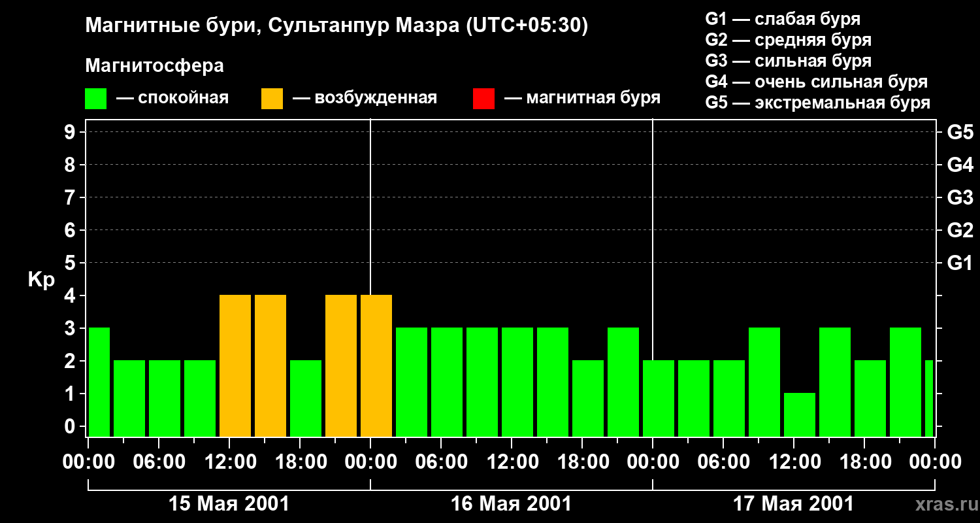Image resolution: width=980 pixels, height=523 pixels.
Task: Click the green 'спокойная' legend swatch
Action: click(x=95, y=99)
